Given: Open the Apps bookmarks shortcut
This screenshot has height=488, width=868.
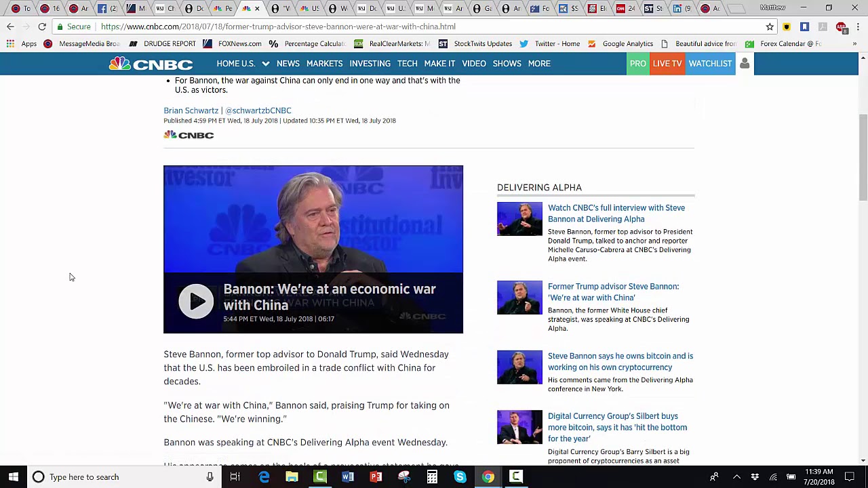Looking at the screenshot, I should click(22, 43).
